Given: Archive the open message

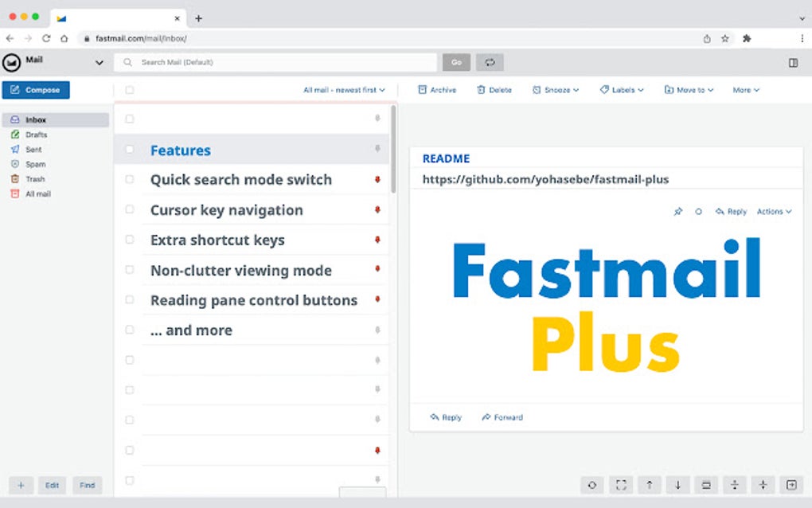Looking at the screenshot, I should click(x=437, y=90).
